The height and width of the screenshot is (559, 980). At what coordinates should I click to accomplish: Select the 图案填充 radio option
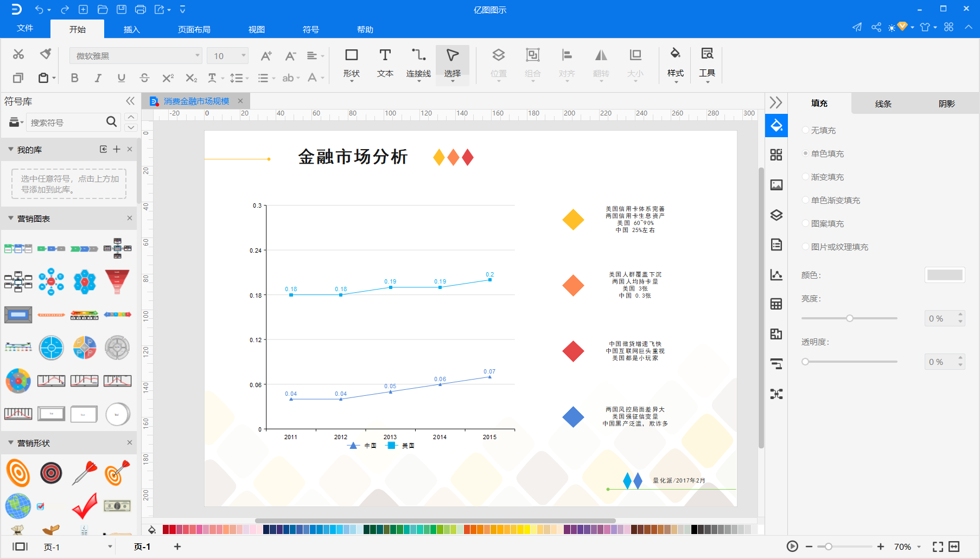coord(806,223)
